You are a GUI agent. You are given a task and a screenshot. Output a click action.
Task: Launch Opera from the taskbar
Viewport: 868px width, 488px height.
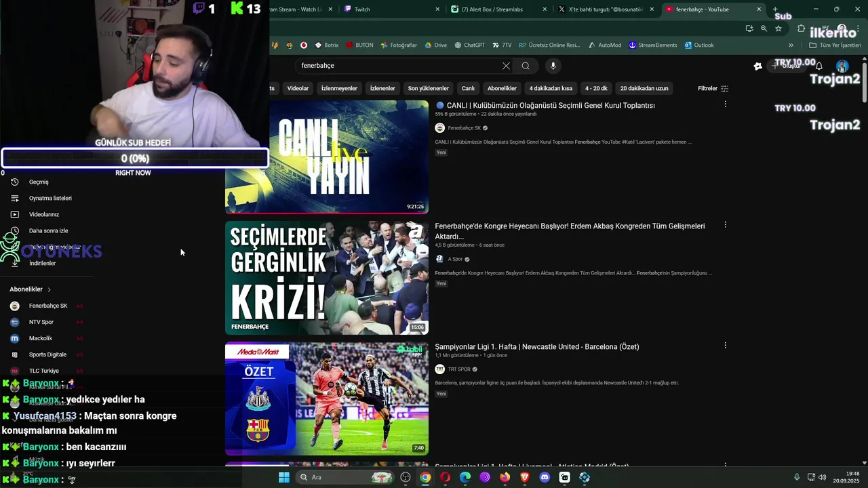click(445, 477)
